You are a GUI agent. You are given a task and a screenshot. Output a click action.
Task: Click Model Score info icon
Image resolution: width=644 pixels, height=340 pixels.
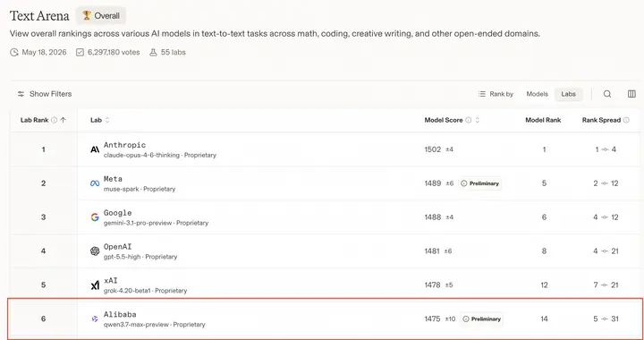(468, 120)
